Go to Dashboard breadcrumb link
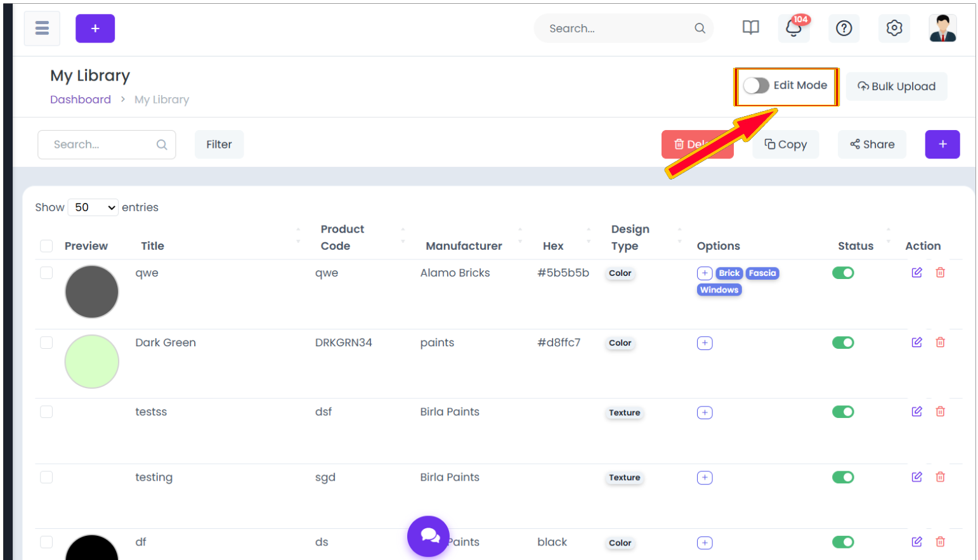Image resolution: width=978 pixels, height=560 pixels. click(x=81, y=100)
